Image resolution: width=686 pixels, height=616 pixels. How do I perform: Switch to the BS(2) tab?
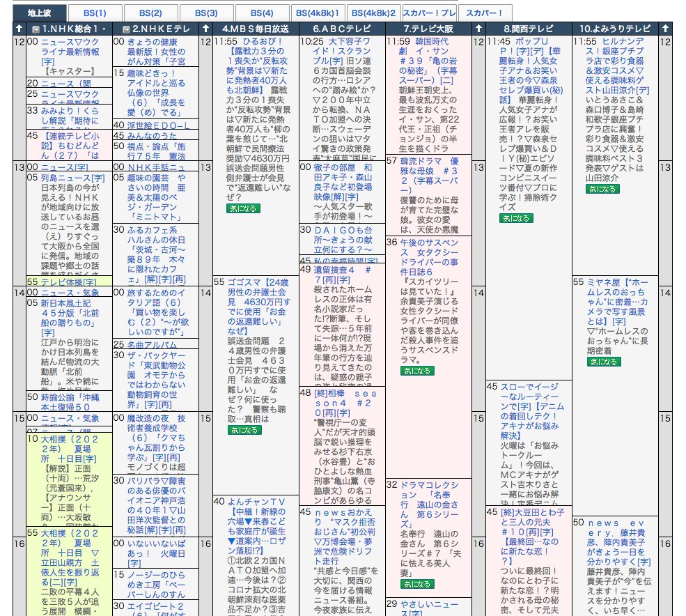(150, 13)
